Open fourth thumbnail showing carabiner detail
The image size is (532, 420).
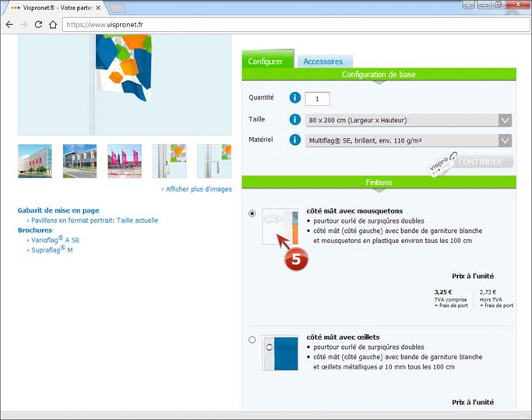(169, 161)
